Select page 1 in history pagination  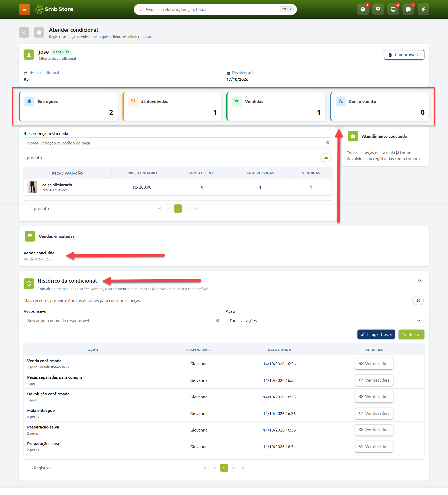tap(224, 468)
